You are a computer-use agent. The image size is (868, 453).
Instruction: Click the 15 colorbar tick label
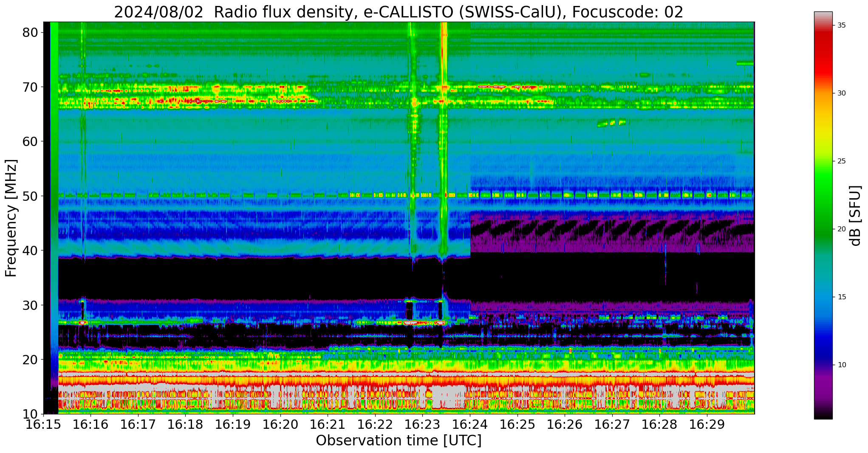pos(842,297)
